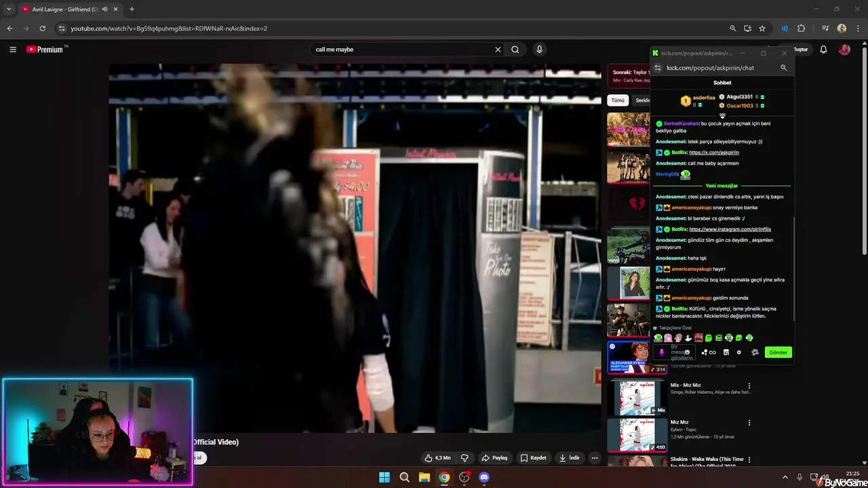Open Chrome profile avatar in toolbar
Screen dimensions: 868x488
(842, 28)
